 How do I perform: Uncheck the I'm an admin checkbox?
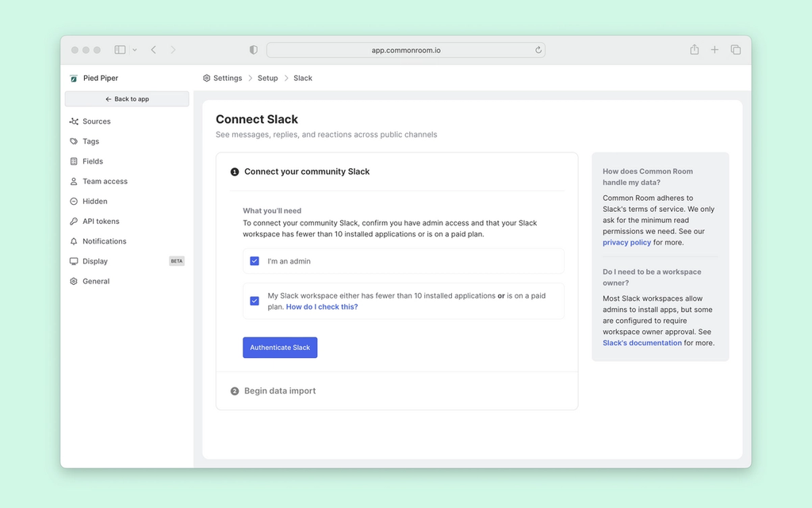255,261
